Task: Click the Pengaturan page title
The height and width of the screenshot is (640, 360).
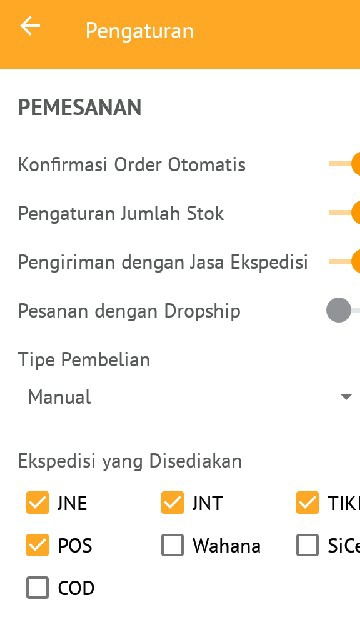Action: 140,31
